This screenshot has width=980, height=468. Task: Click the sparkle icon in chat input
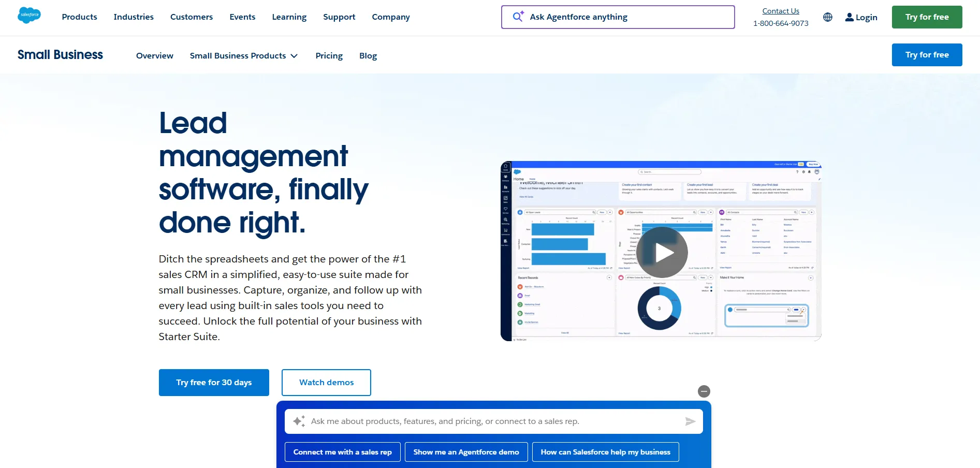(299, 421)
